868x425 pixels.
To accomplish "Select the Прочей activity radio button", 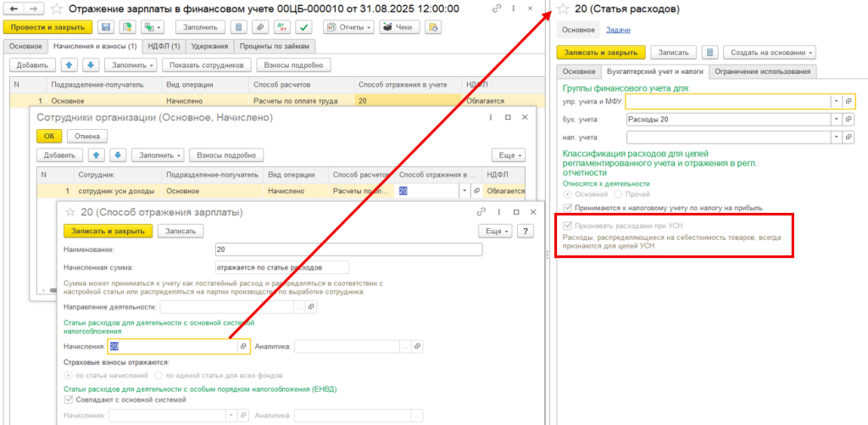I will pos(618,194).
